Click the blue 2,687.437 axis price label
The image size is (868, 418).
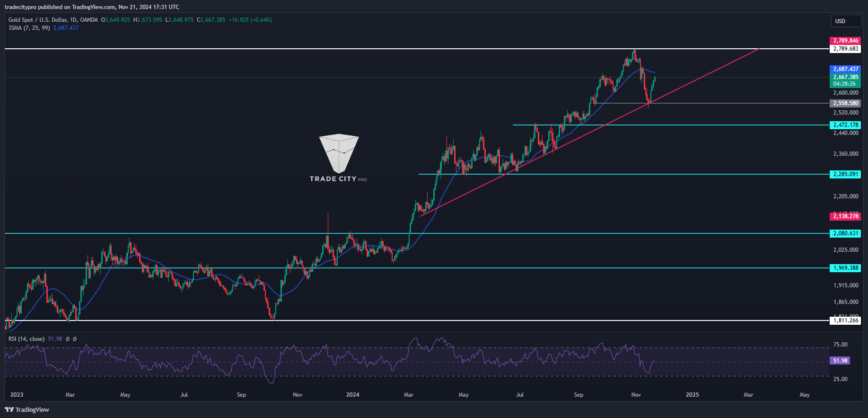point(845,69)
